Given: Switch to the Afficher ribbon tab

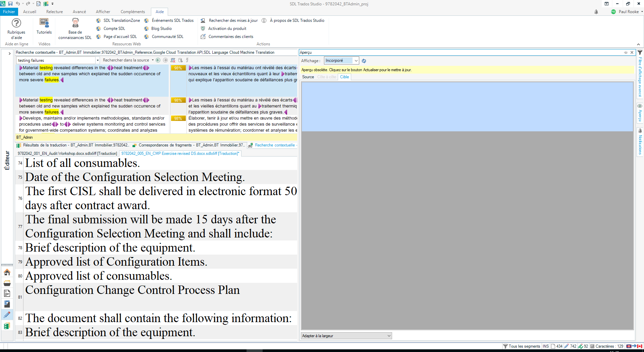Looking at the screenshot, I should [103, 12].
